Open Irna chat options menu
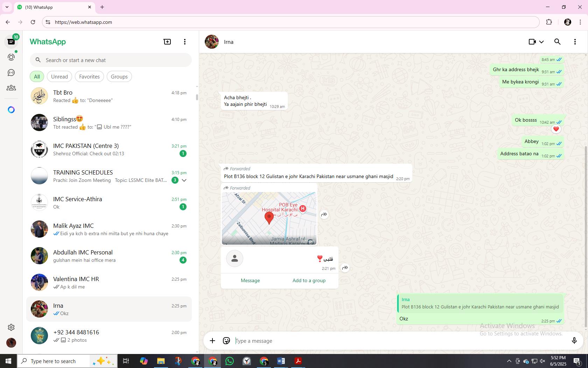The height and width of the screenshot is (368, 588). tap(575, 42)
